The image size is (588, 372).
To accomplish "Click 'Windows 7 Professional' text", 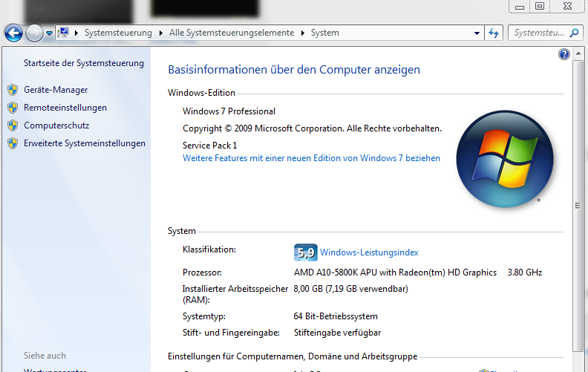I will pyautogui.click(x=229, y=111).
